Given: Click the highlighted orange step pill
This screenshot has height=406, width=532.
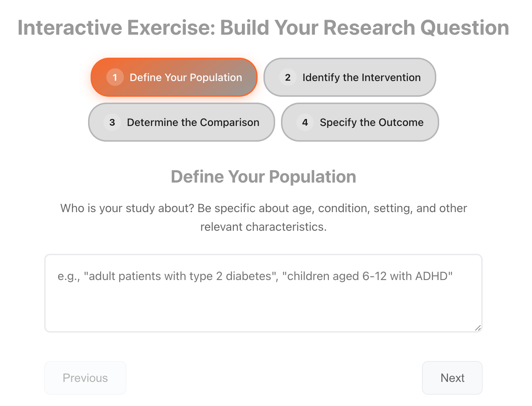Looking at the screenshot, I should pyautogui.click(x=174, y=77).
